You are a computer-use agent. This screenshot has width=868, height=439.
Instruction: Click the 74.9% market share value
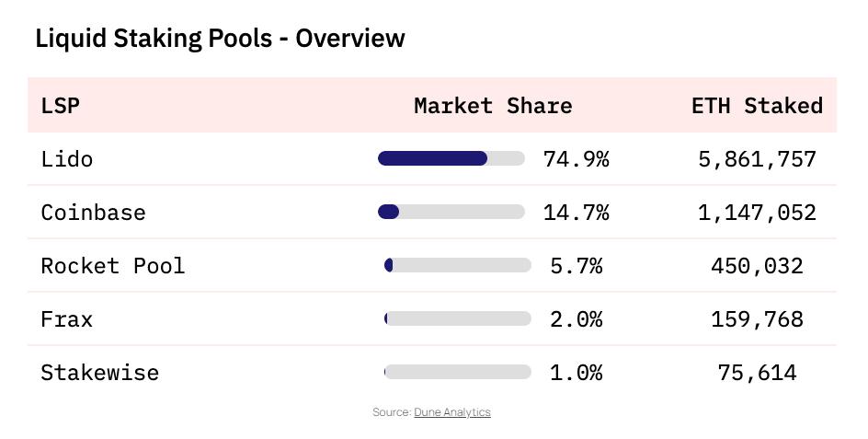pos(577,159)
